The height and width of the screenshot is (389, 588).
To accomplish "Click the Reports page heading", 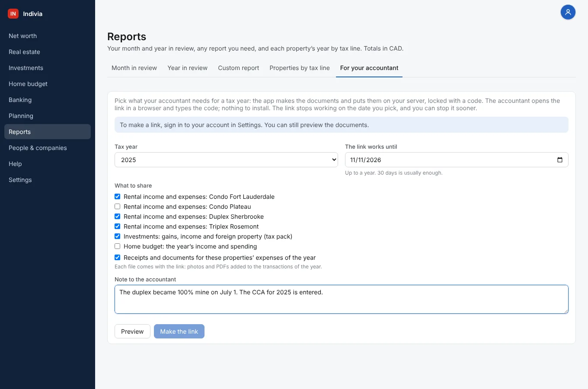I will point(127,37).
